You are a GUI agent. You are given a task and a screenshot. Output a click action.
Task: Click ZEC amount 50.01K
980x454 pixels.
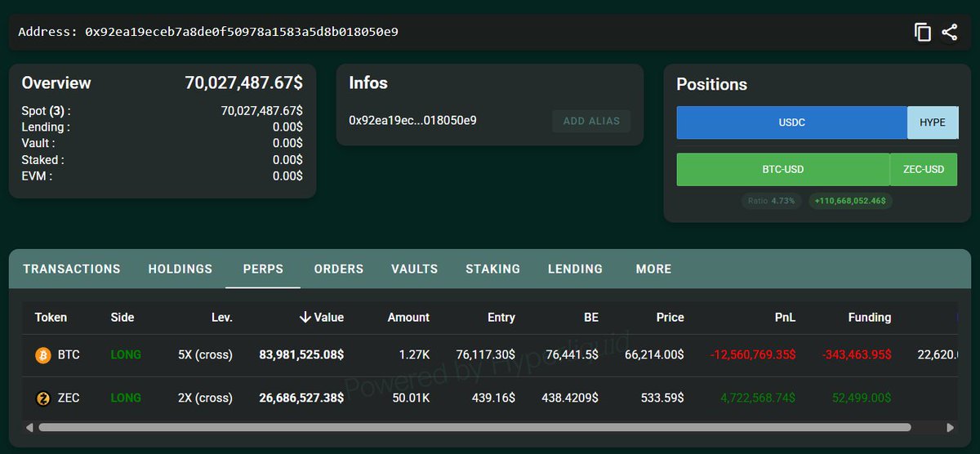pyautogui.click(x=410, y=398)
